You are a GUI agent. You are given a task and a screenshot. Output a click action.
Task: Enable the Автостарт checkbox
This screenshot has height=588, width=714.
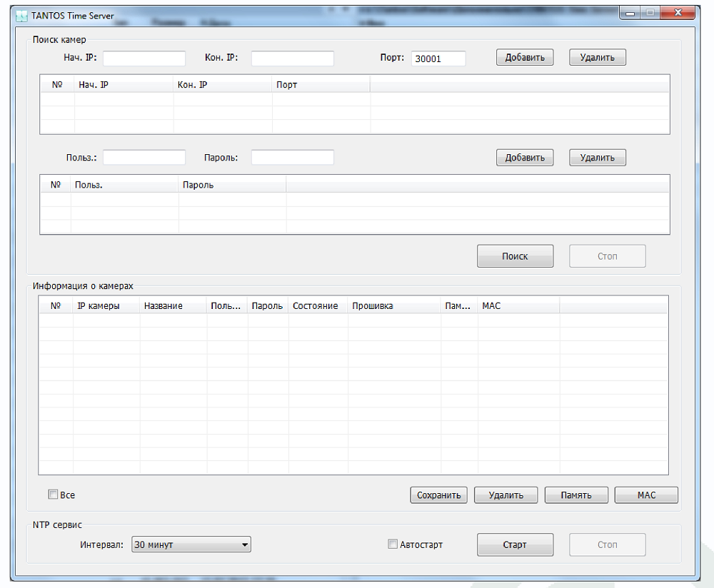(x=393, y=544)
